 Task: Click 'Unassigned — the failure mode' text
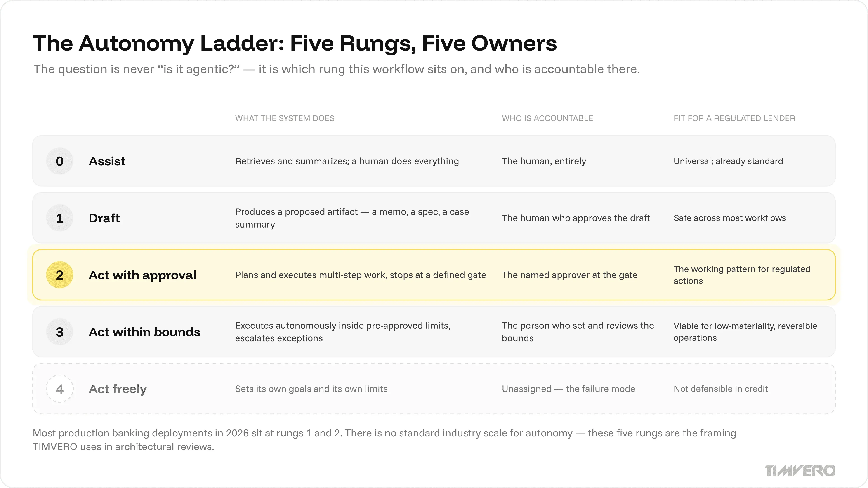point(568,389)
